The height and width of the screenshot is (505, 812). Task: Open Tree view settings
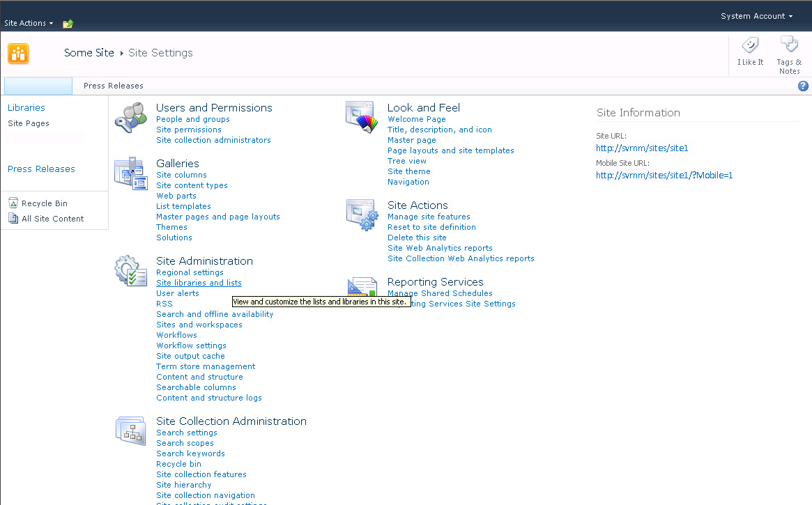pos(407,161)
